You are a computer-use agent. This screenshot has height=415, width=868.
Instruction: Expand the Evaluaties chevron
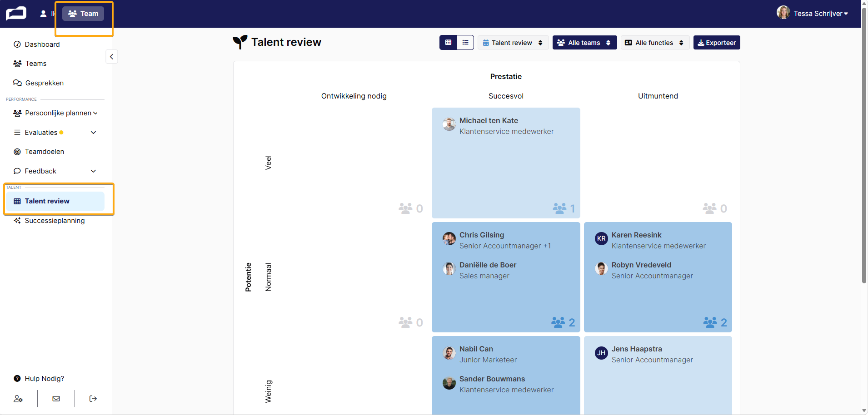93,133
